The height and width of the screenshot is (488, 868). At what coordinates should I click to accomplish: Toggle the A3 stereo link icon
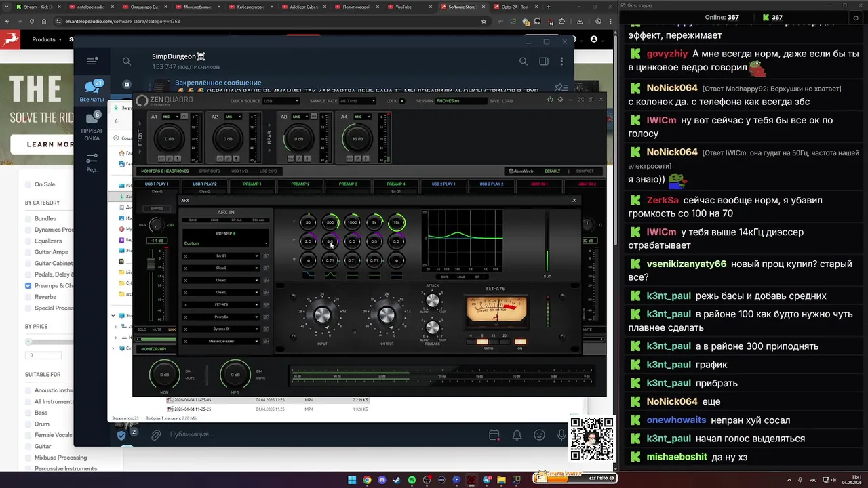coord(314,117)
